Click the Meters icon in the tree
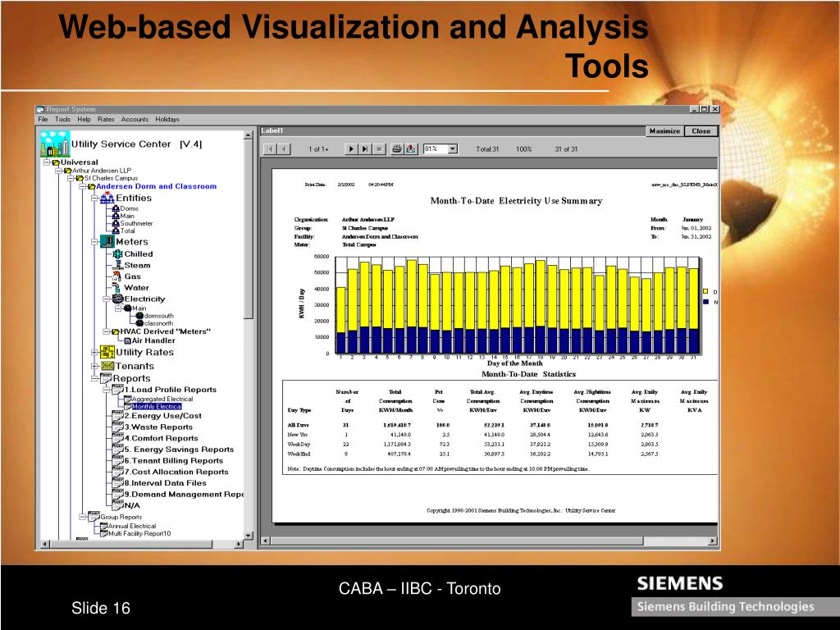The width and height of the screenshot is (840, 630). point(107,242)
